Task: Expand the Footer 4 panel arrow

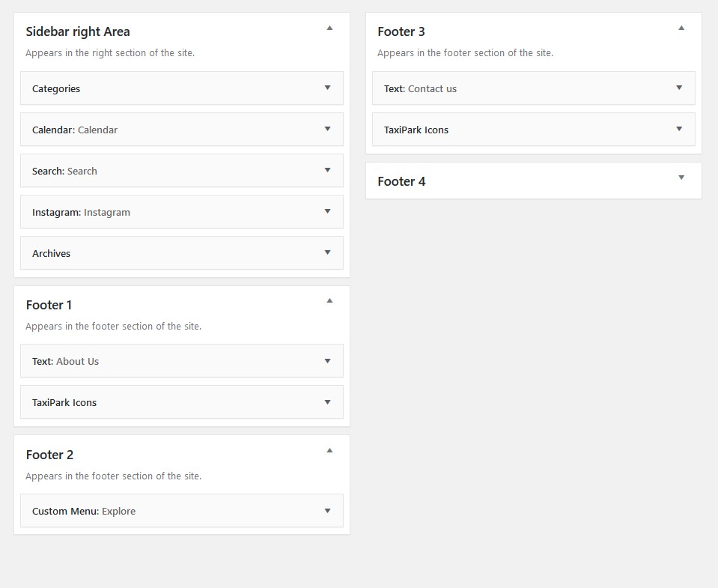Action: (x=681, y=178)
